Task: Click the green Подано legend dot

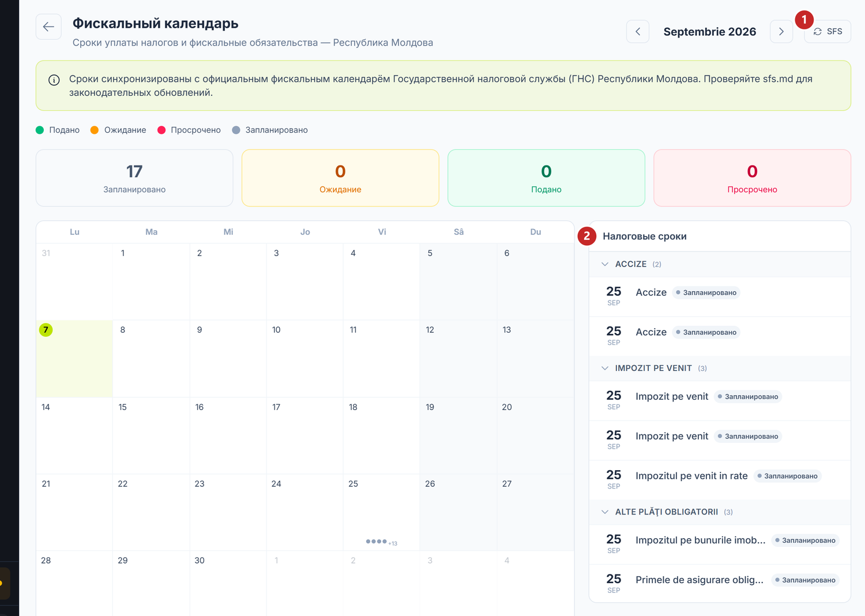Action: (x=40, y=130)
